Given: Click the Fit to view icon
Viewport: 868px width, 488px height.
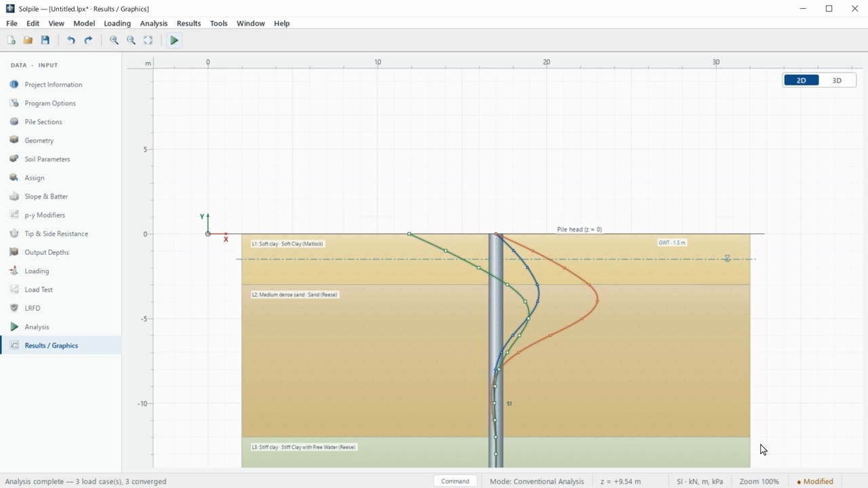Looking at the screenshot, I should [148, 41].
